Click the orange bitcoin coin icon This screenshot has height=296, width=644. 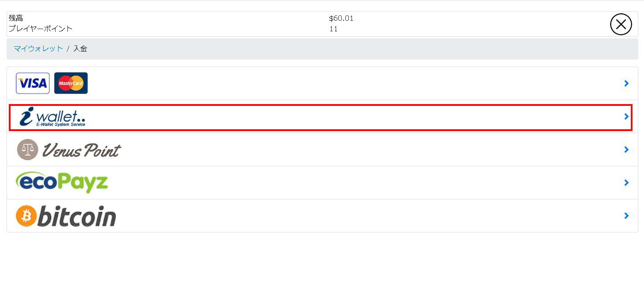point(26,216)
